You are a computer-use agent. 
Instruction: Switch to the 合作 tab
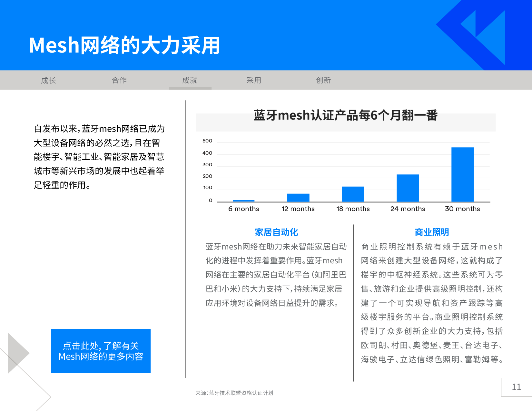(x=119, y=80)
